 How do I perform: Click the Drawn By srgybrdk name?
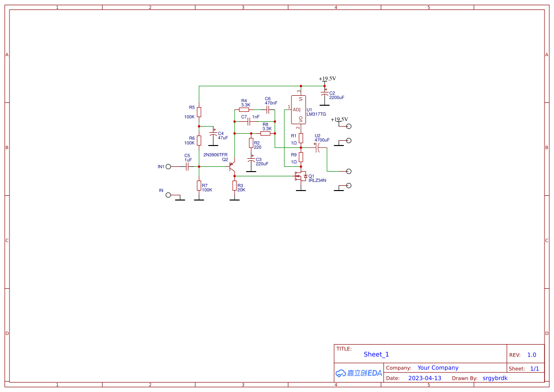[x=495, y=378]
